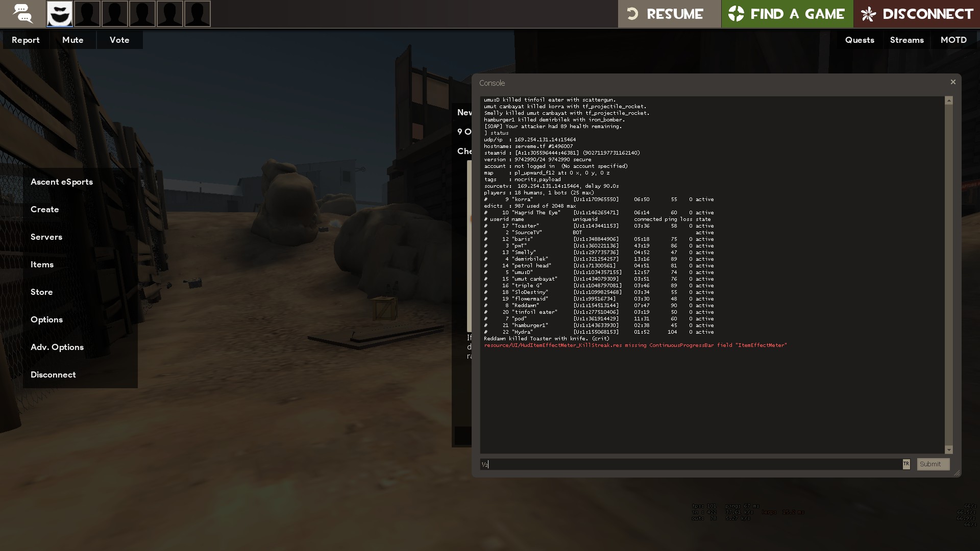Open the Streams tab
Screen dimensions: 980x551
point(906,40)
